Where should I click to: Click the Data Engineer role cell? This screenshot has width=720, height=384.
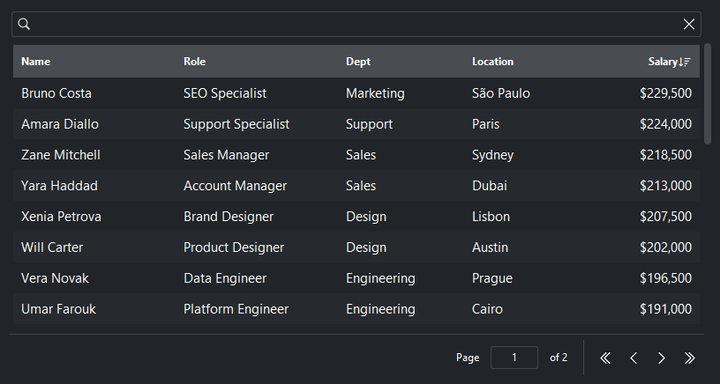pyautogui.click(x=225, y=278)
